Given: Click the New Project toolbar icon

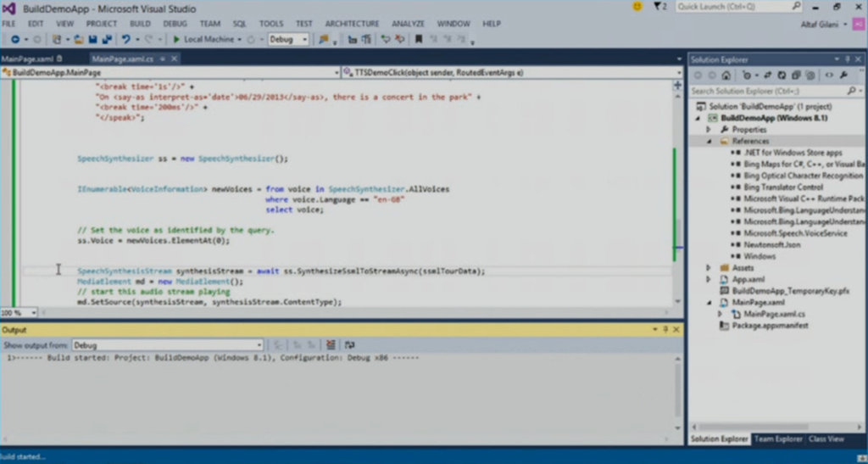Looking at the screenshot, I should click(x=57, y=39).
